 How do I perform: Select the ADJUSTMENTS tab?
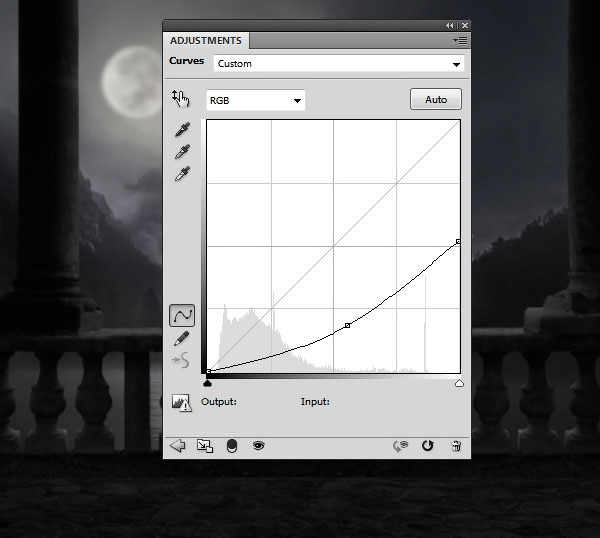206,41
